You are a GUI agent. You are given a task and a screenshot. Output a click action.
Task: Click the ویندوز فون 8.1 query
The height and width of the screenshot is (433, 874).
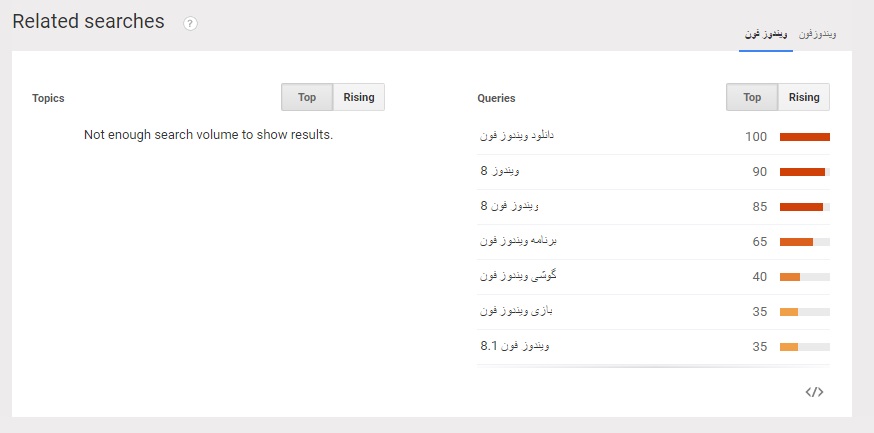coord(514,346)
